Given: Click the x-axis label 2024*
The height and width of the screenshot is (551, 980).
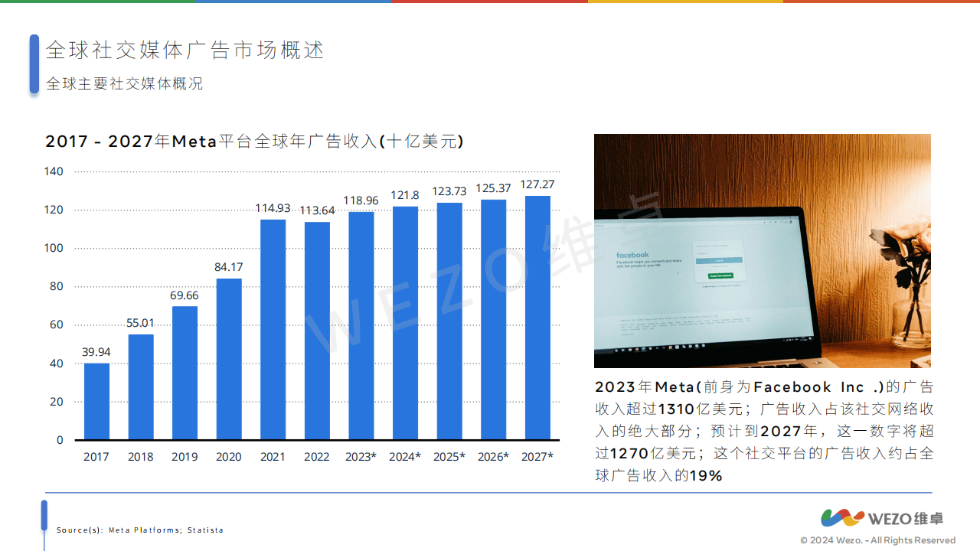Looking at the screenshot, I should 405,457.
